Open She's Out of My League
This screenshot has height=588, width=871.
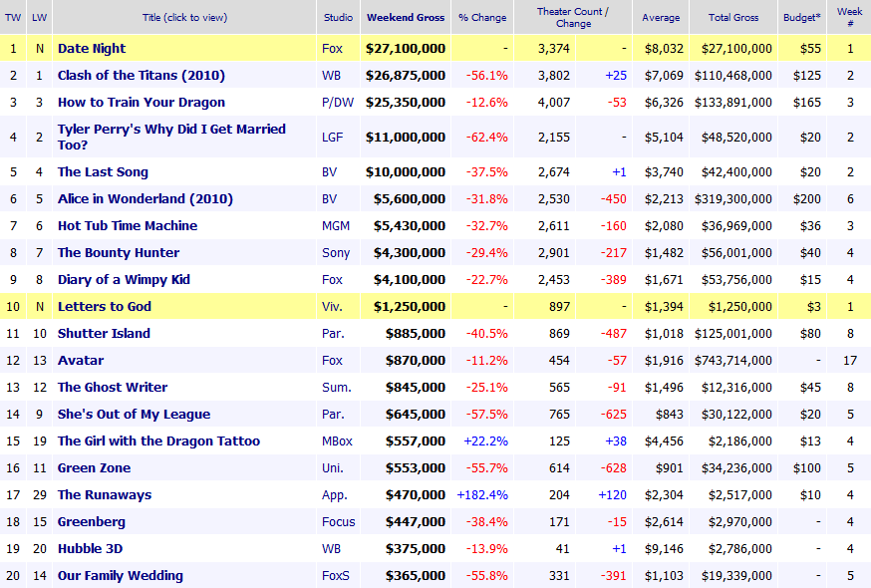coord(134,414)
